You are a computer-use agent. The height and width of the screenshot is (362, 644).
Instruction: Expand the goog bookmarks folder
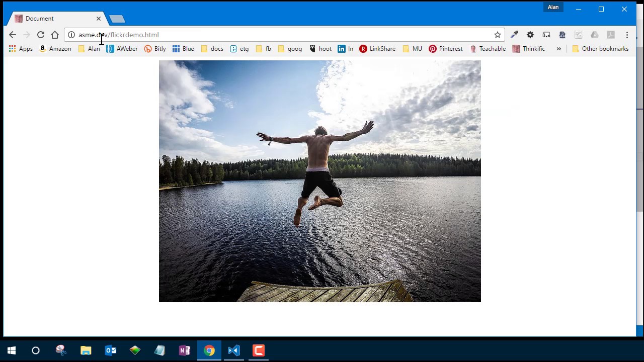click(x=290, y=49)
